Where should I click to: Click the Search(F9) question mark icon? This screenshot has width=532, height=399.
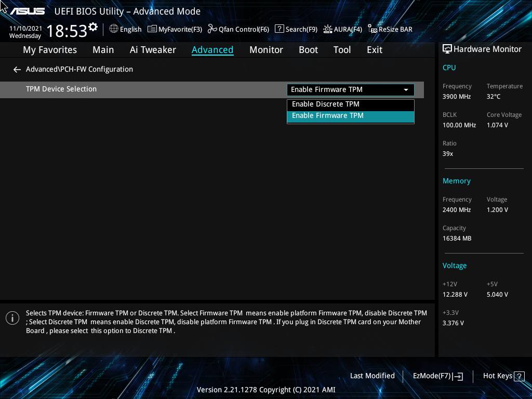point(279,29)
